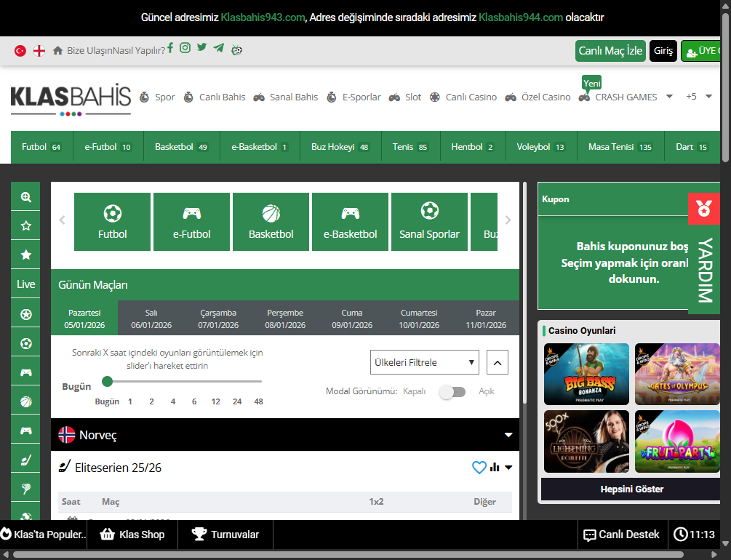This screenshot has width=731, height=560.
Task: Open statistics bar chart icon for Eliteserien
Action: [x=495, y=467]
